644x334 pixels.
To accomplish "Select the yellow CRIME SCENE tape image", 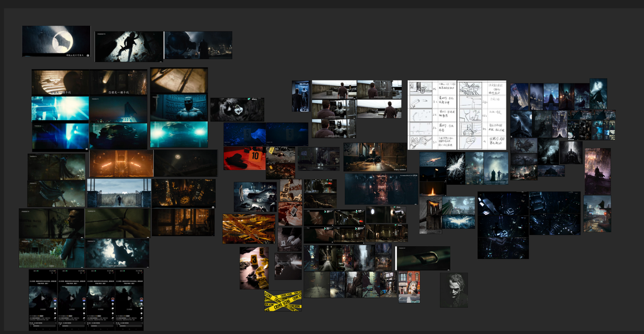I will click(x=282, y=301).
